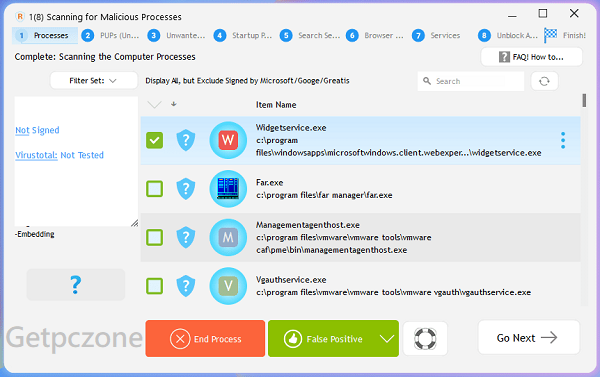Click the red W icon of Widgetservice.exe
600x377 pixels.
228,140
